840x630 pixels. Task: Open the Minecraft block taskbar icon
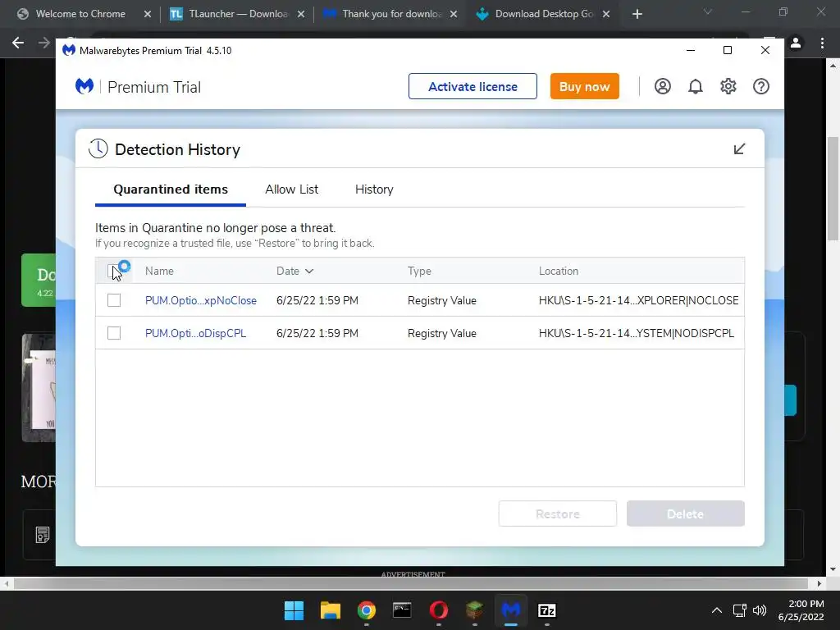tap(475, 610)
